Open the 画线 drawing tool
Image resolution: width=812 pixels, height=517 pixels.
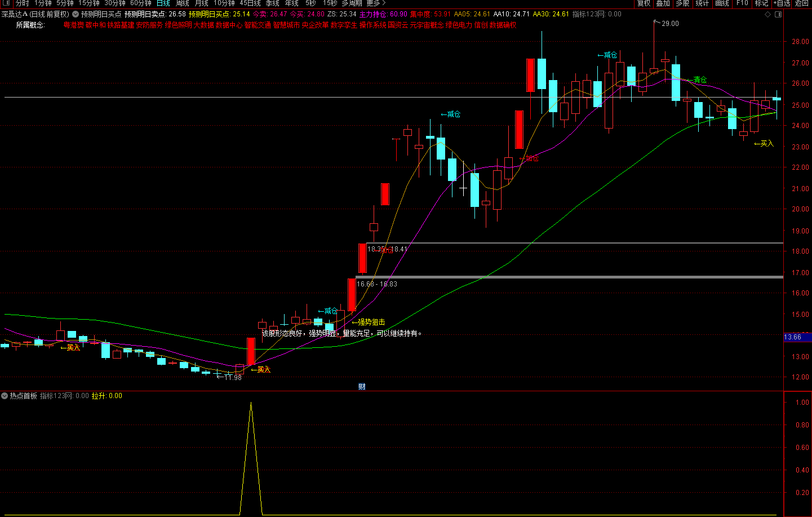pyautogui.click(x=722, y=3)
